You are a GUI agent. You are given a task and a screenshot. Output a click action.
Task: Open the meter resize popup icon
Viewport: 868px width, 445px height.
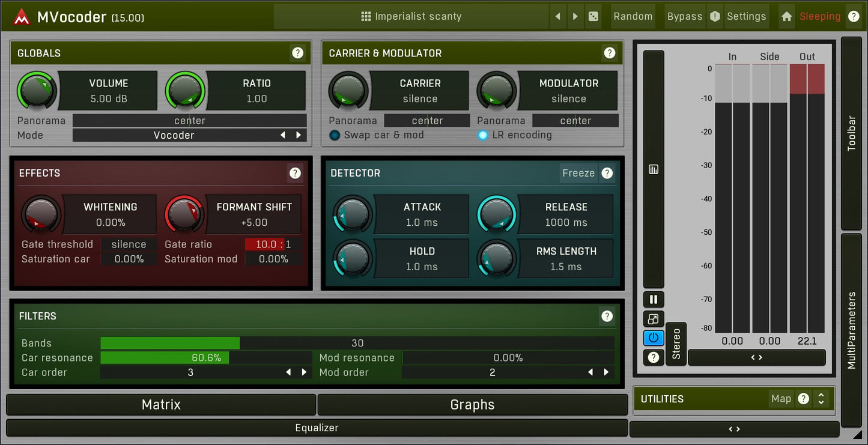click(x=653, y=319)
